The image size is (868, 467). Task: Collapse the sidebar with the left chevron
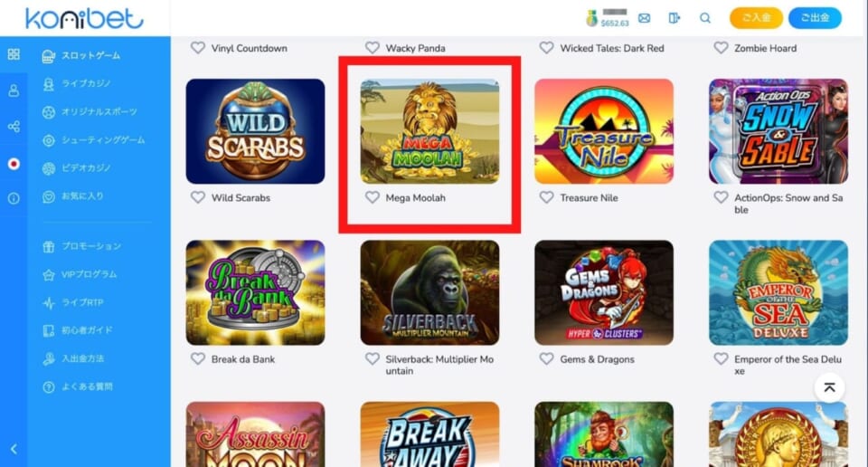(x=14, y=449)
